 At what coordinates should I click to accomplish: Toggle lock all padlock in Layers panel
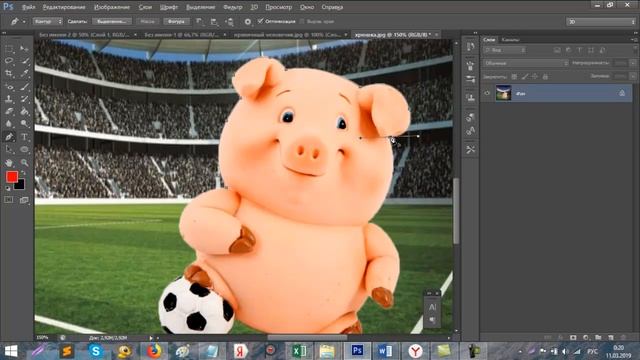click(545, 76)
